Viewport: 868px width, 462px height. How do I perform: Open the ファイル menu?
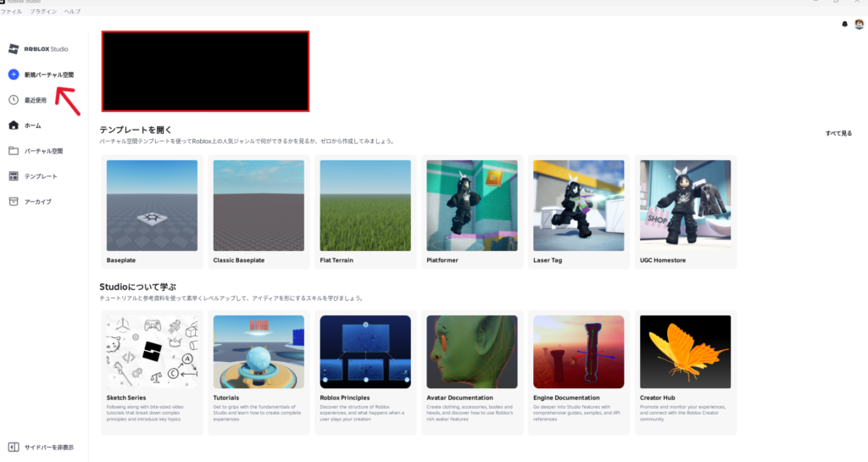12,11
